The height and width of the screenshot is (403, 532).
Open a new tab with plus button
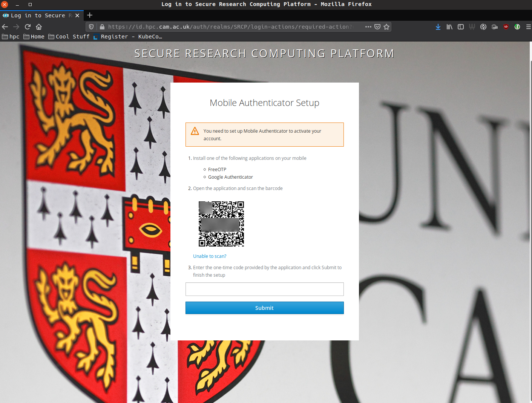90,15
